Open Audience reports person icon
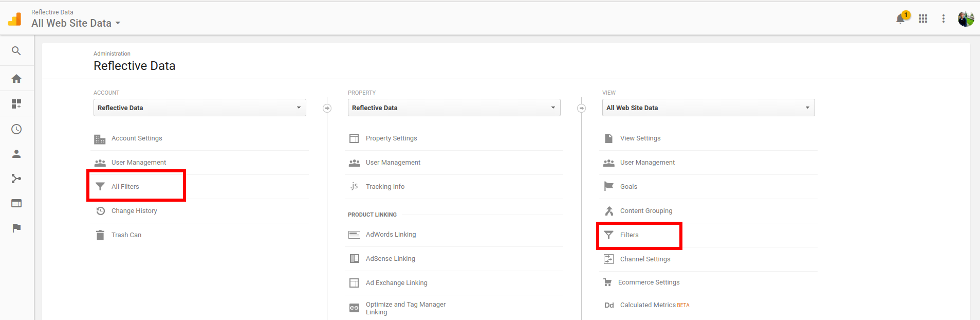 (x=16, y=154)
